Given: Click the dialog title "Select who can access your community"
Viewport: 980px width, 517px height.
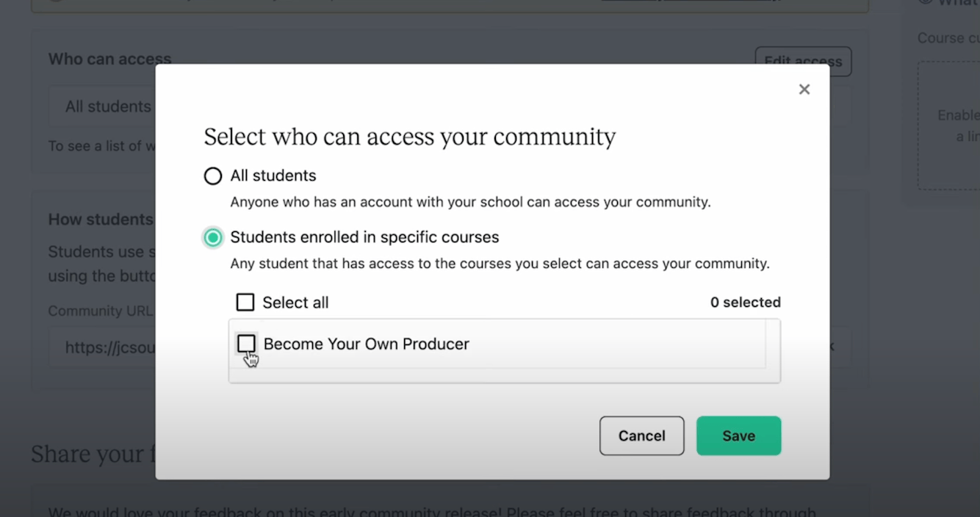Looking at the screenshot, I should pos(409,137).
